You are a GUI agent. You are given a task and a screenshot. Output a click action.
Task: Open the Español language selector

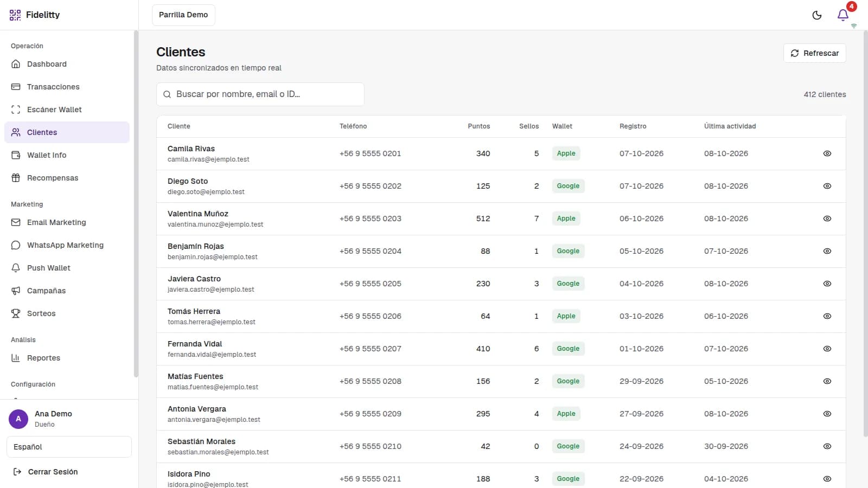69,447
